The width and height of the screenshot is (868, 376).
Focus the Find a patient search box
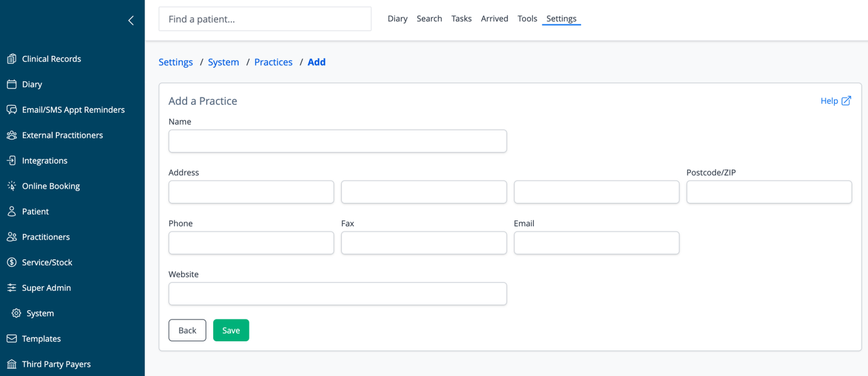(x=265, y=19)
